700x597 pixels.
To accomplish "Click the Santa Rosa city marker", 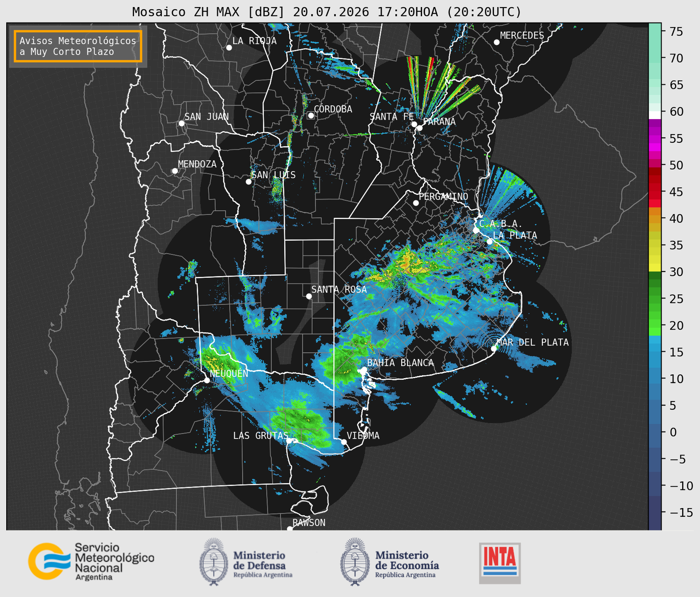I will point(309,296).
